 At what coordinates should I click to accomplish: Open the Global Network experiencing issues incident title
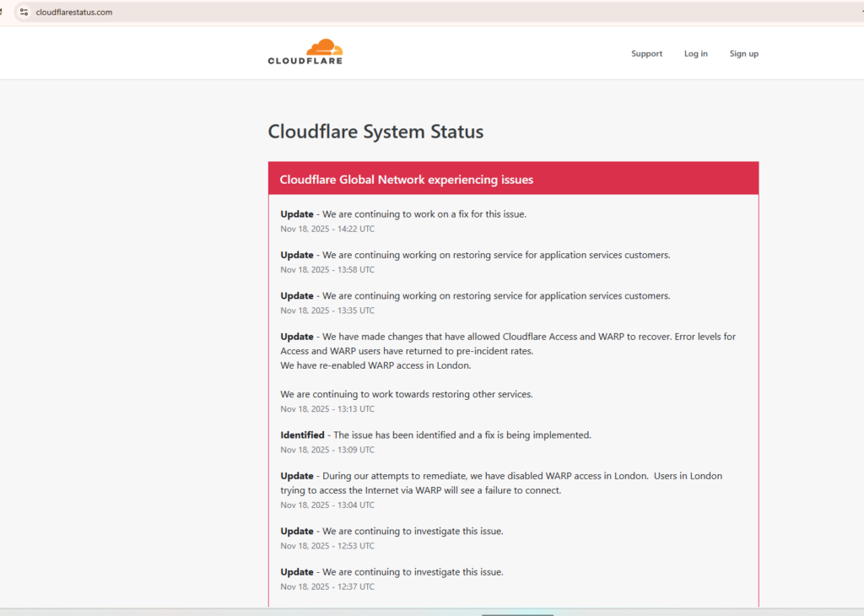[406, 180]
